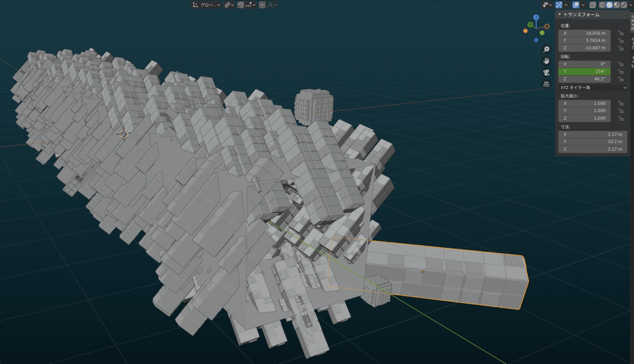
Task: Open the transform orientation dropdown グロー
Action: coord(206,5)
